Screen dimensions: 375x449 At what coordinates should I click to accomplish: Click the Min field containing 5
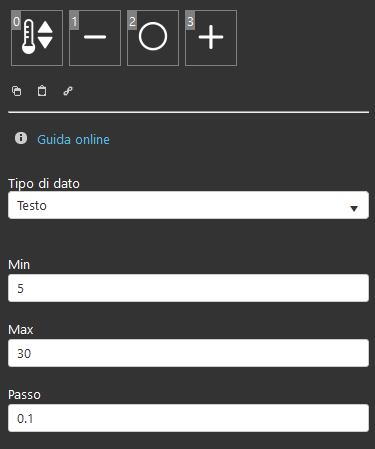188,288
